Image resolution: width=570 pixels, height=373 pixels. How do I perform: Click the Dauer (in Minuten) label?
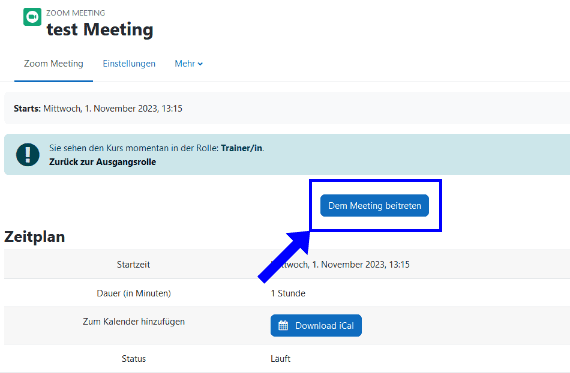(x=134, y=293)
